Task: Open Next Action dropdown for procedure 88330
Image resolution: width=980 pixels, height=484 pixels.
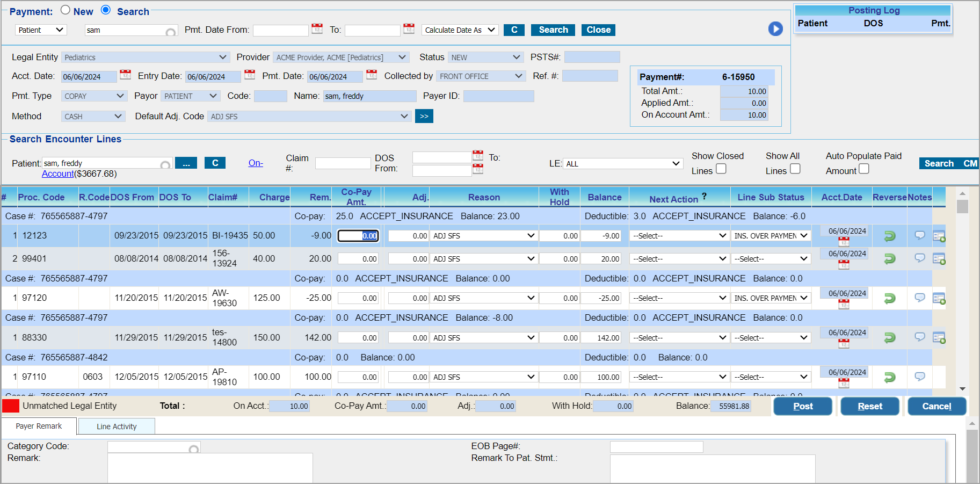Action: point(679,338)
